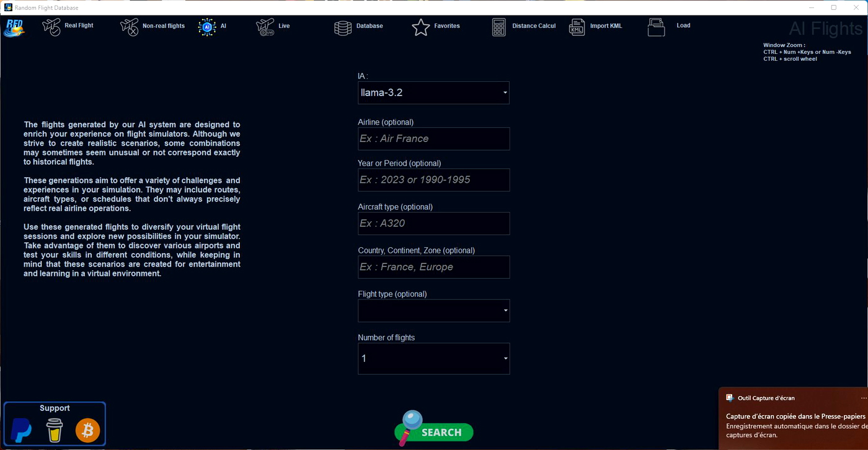Click the 'Window Zoom :' help text
Image resolution: width=868 pixels, height=450 pixels.
784,45
